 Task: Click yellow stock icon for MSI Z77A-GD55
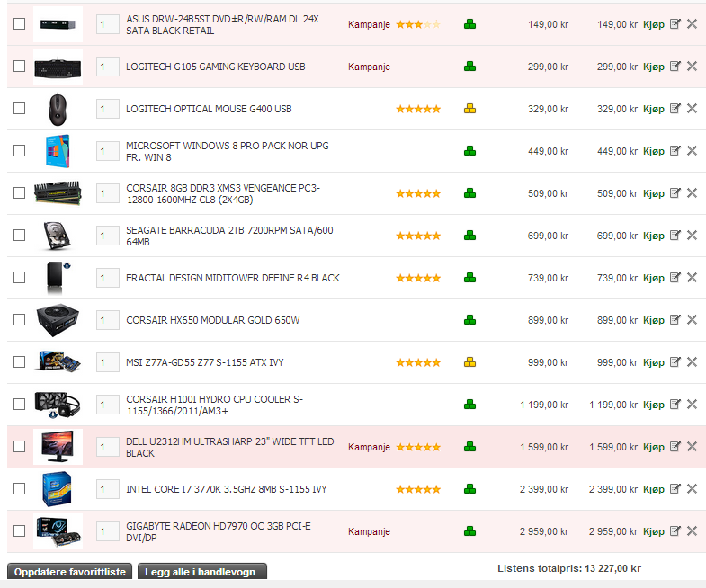click(x=469, y=362)
